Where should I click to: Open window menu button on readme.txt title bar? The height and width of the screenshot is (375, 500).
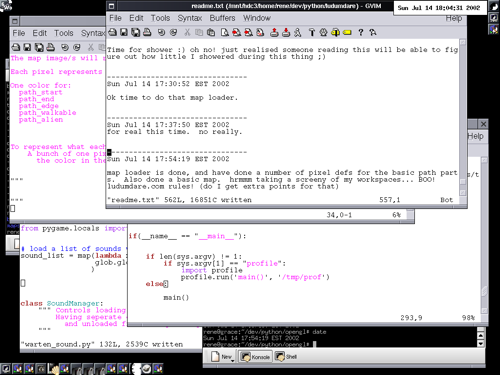[112, 6]
